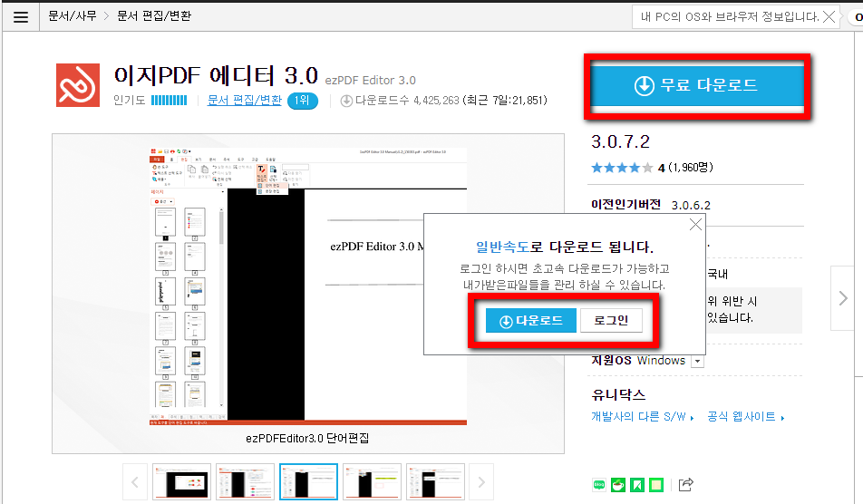Viewport: 863px width, 504px height.
Task: Click the 무료 다운로드 button
Action: coord(697,86)
